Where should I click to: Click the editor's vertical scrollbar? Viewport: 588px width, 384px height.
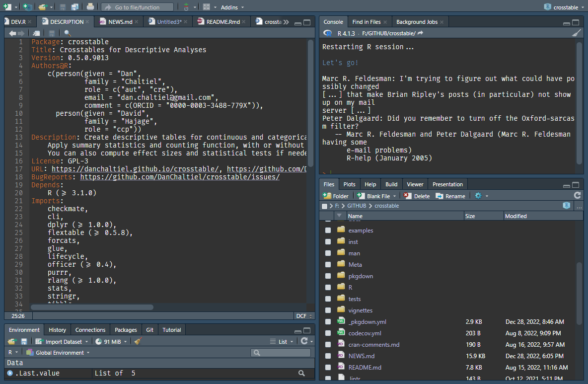(x=310, y=104)
